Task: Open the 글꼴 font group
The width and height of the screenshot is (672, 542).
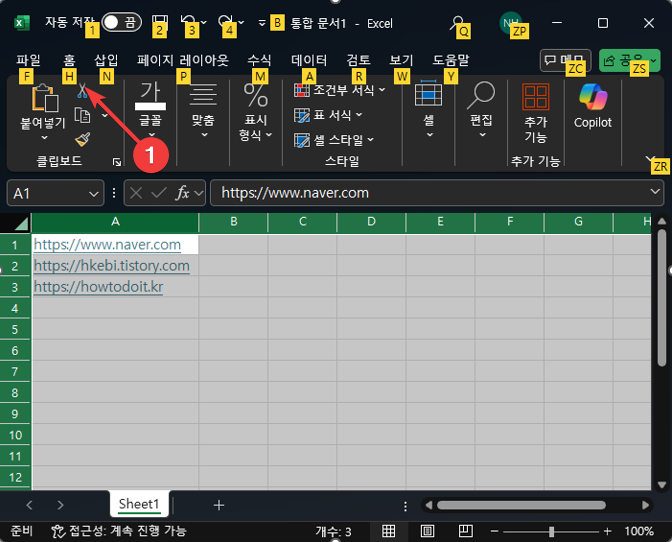Action: point(150,110)
